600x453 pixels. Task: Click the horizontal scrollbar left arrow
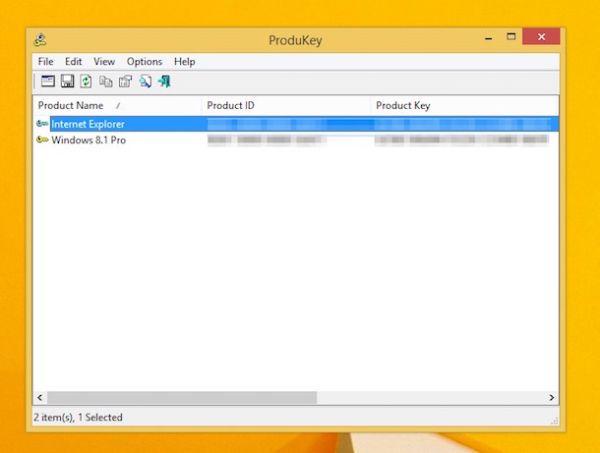[40, 398]
